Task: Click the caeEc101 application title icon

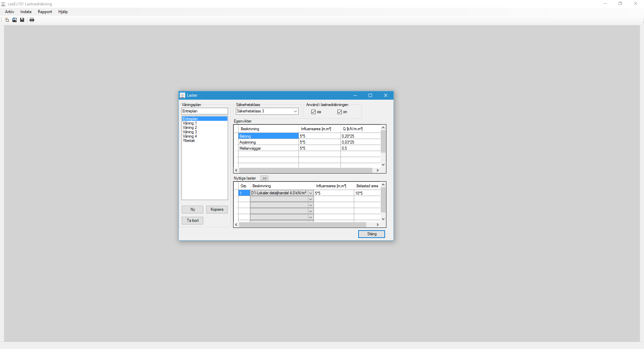Action: pos(3,4)
